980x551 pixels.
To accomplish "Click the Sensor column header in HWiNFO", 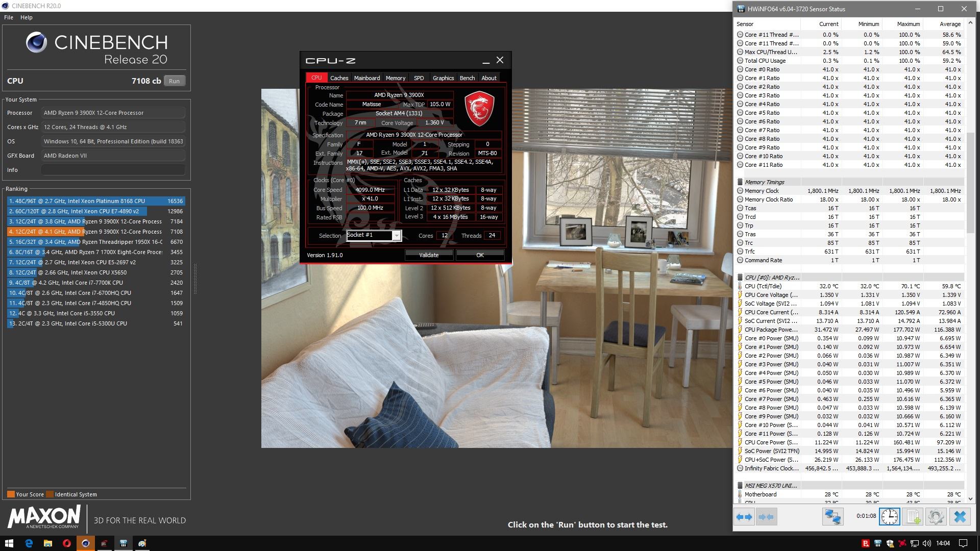I will click(767, 24).
